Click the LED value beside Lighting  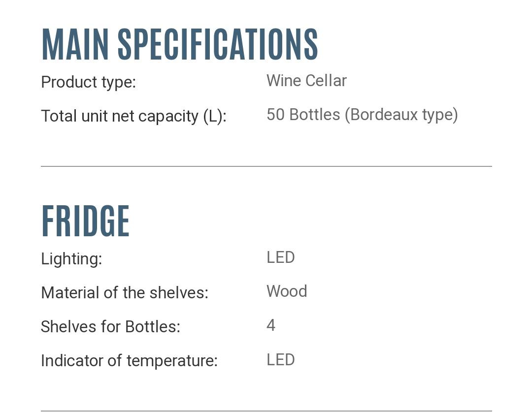pos(280,257)
